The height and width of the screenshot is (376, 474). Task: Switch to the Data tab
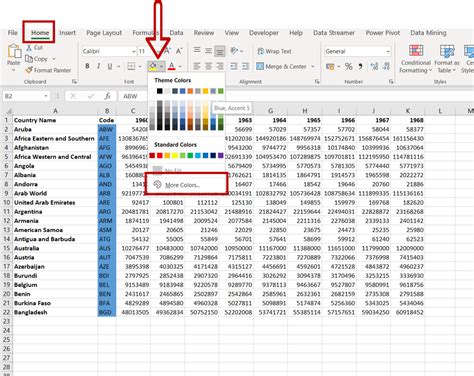176,33
